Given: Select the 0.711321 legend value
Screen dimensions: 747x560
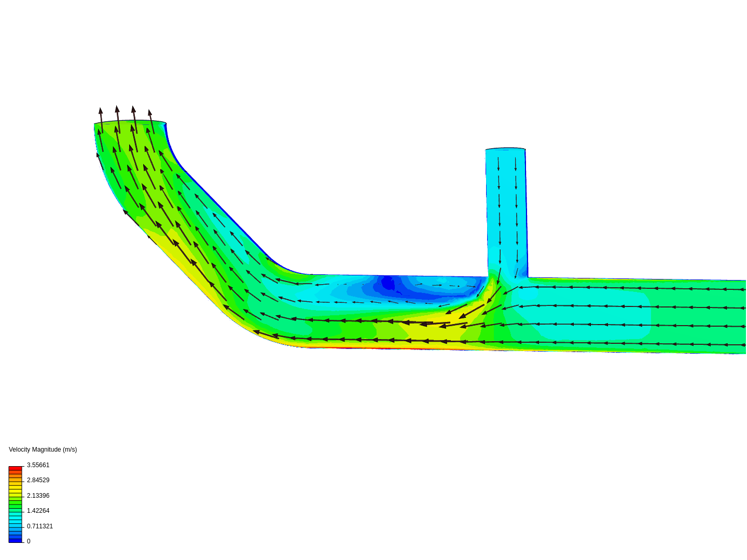Looking at the screenshot, I should pyautogui.click(x=40, y=526).
